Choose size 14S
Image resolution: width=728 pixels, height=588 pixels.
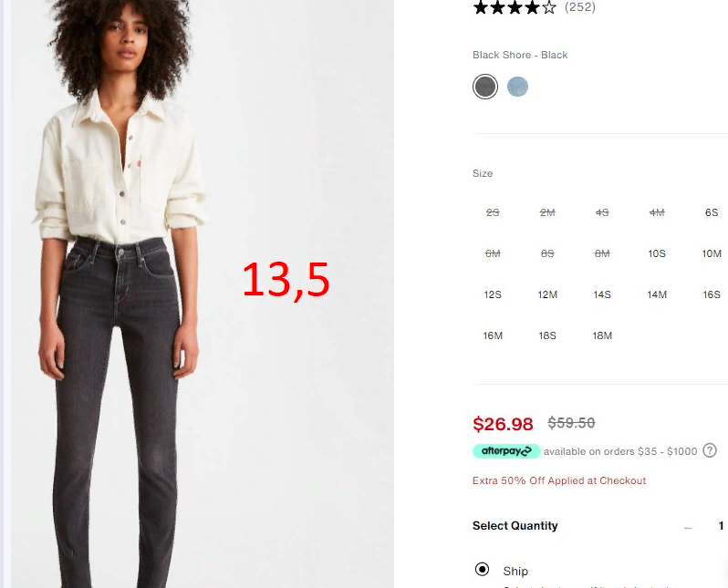click(x=602, y=294)
